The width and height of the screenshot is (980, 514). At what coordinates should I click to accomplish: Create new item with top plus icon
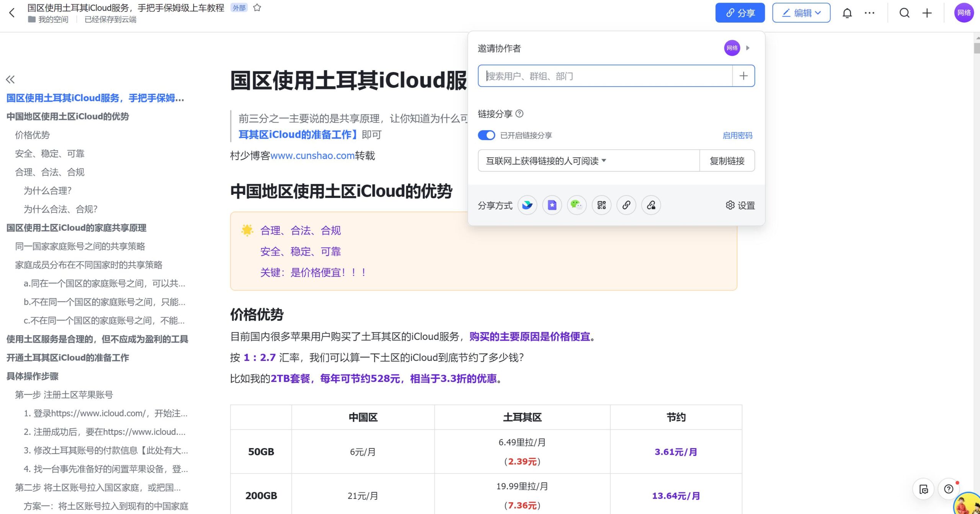[927, 13]
